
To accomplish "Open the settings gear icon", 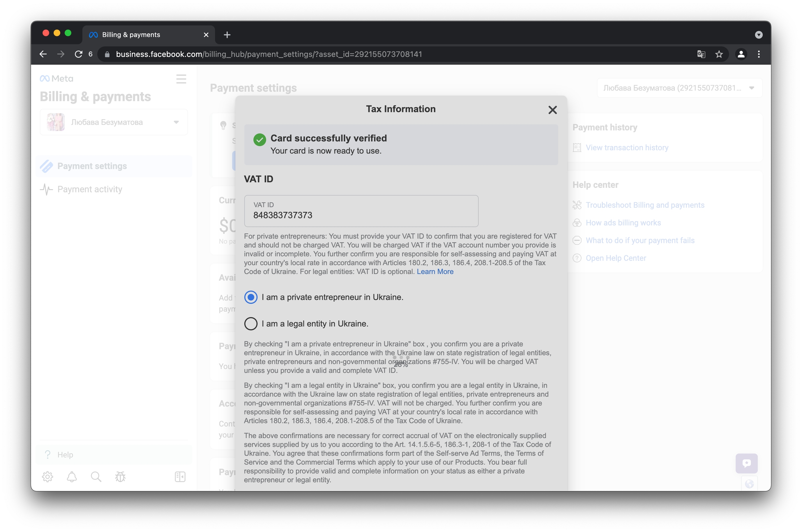I will coord(47,477).
